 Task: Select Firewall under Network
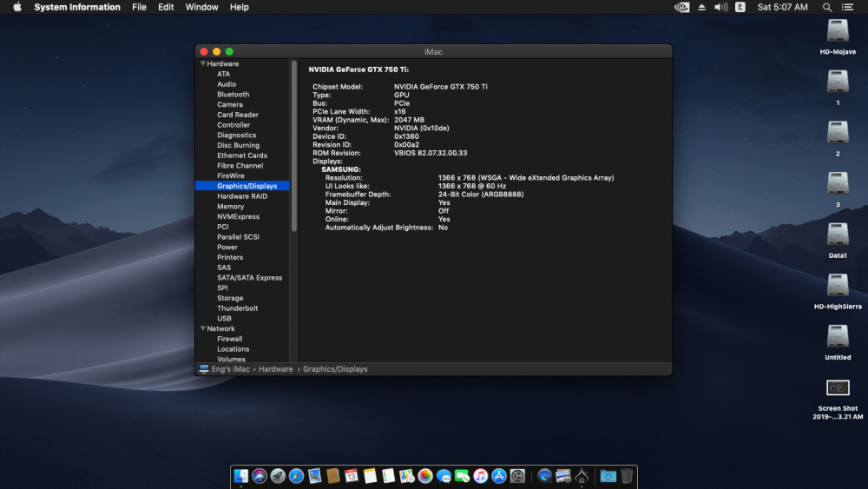point(230,339)
